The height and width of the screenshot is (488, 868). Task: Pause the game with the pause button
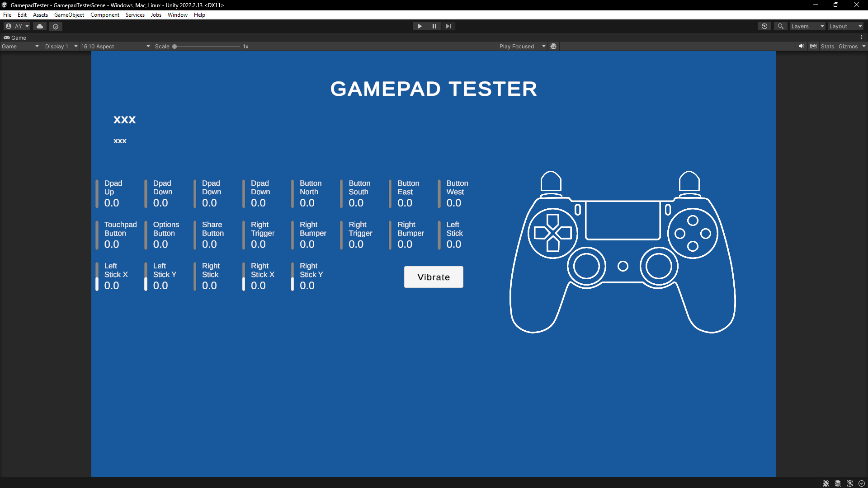click(x=434, y=26)
